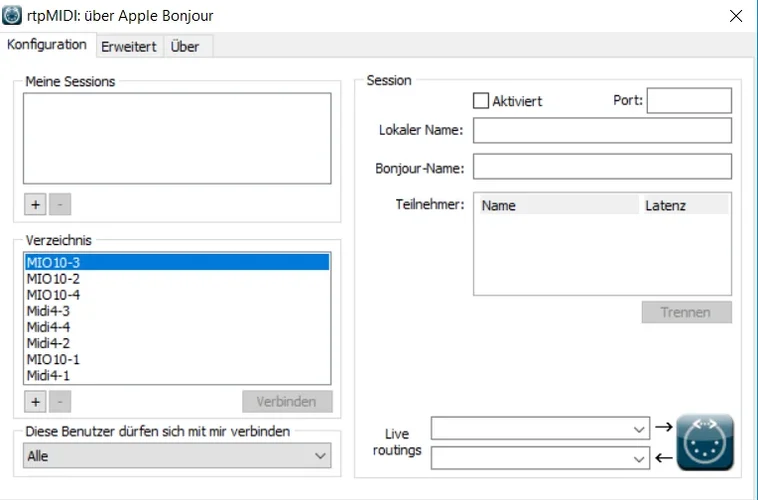Click the Bonjour-Name input field
Image resolution: width=758 pixels, height=500 pixels.
(602, 166)
